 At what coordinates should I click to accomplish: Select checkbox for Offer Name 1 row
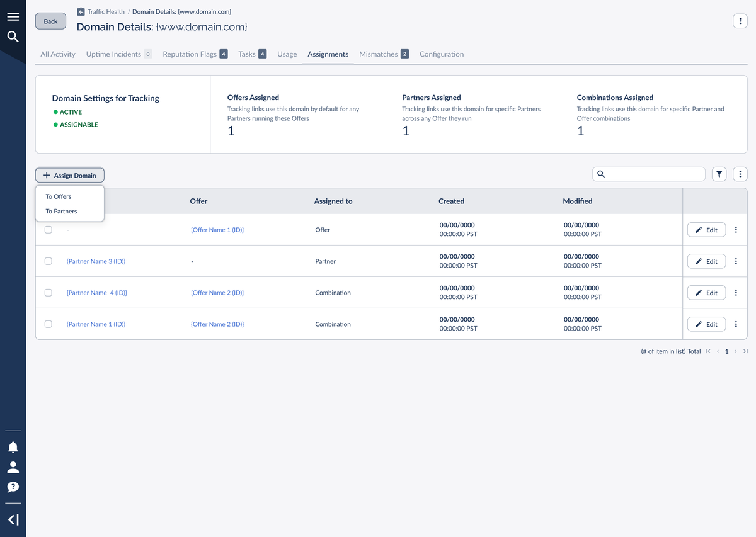pos(49,230)
